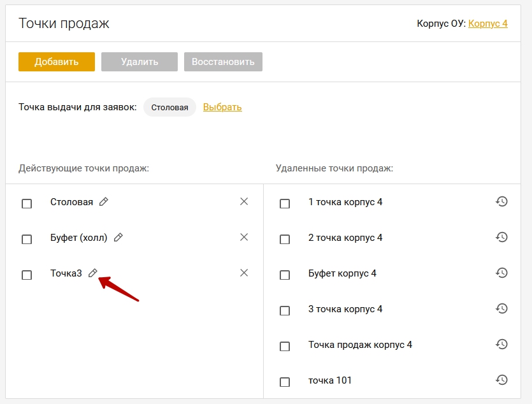The width and height of the screenshot is (532, 404).
Task: Edit the Буфет (холл) name with pencil
Action: (118, 238)
